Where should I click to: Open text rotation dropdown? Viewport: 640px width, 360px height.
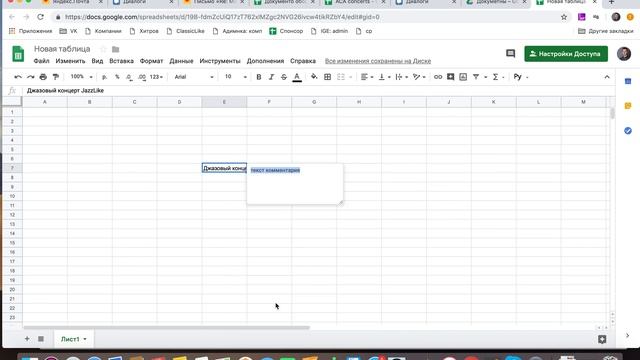(419, 77)
